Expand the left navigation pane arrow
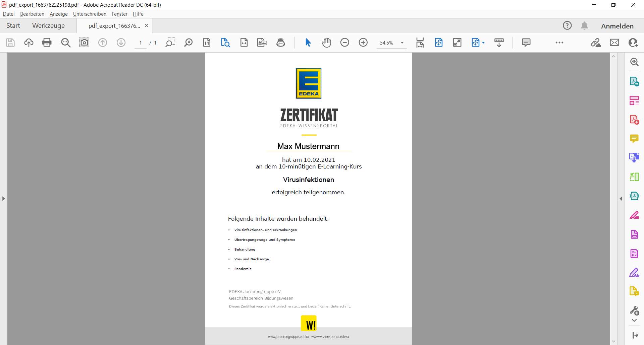Viewport: 644px width, 345px height. click(x=3, y=199)
